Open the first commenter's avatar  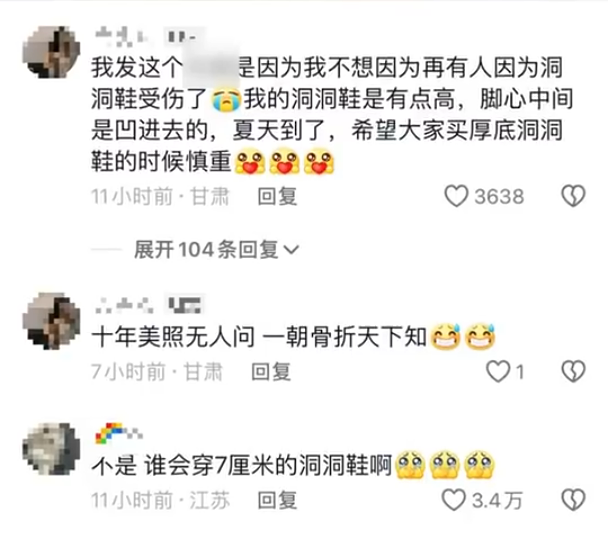pos(52,52)
